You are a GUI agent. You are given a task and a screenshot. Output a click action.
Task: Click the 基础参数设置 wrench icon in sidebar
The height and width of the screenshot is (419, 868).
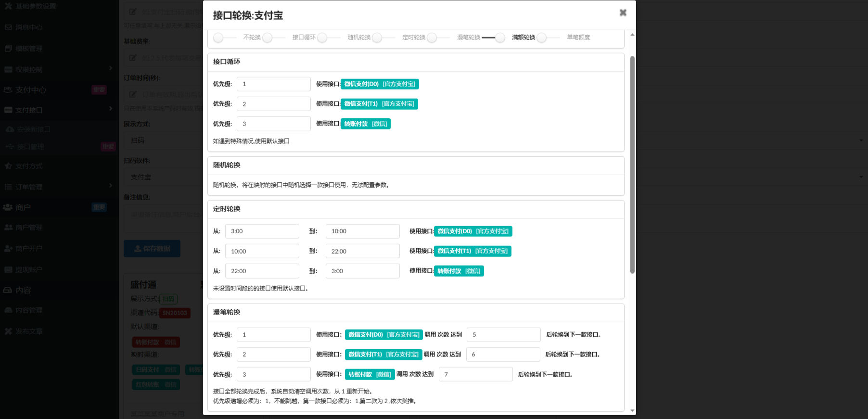tap(8, 6)
